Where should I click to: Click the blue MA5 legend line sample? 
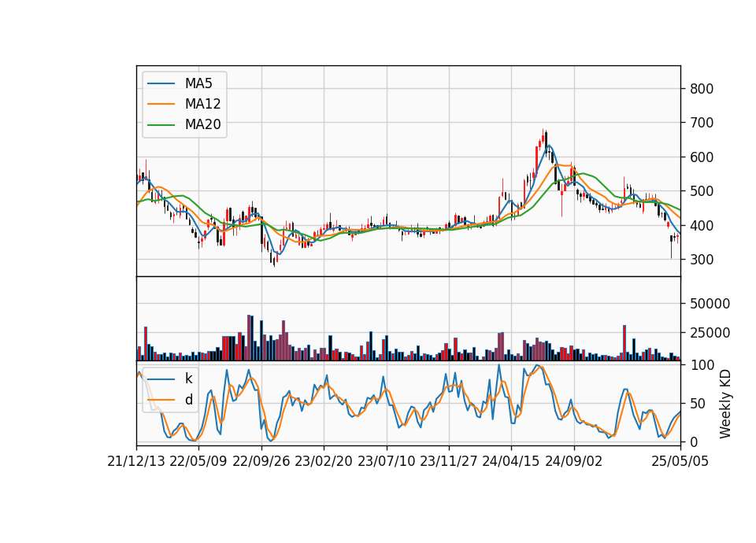point(161,83)
